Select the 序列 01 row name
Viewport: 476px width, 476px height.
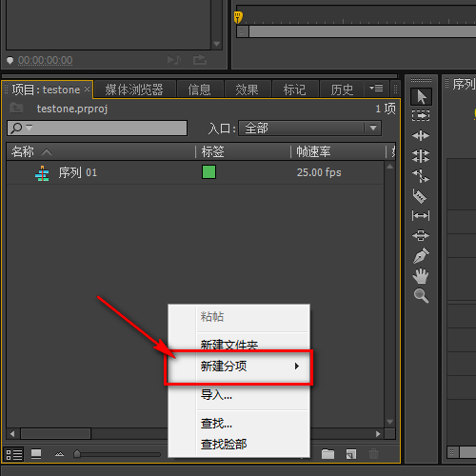pyautogui.click(x=78, y=172)
